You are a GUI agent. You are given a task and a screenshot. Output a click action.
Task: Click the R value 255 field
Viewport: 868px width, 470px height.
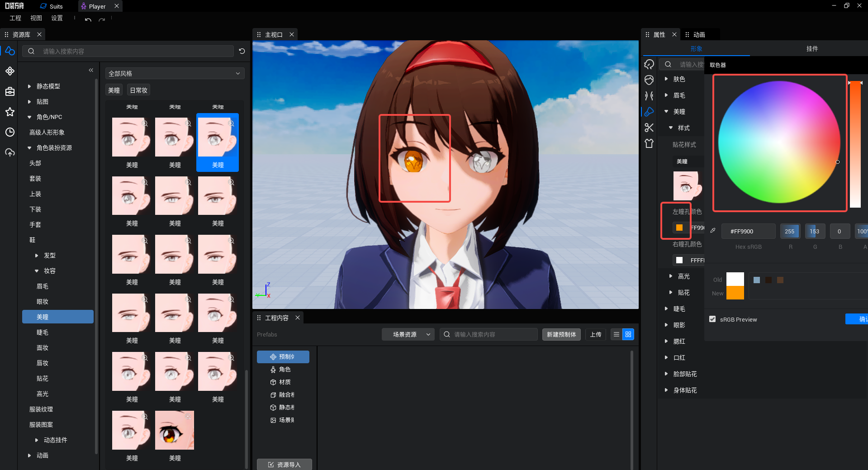click(790, 231)
